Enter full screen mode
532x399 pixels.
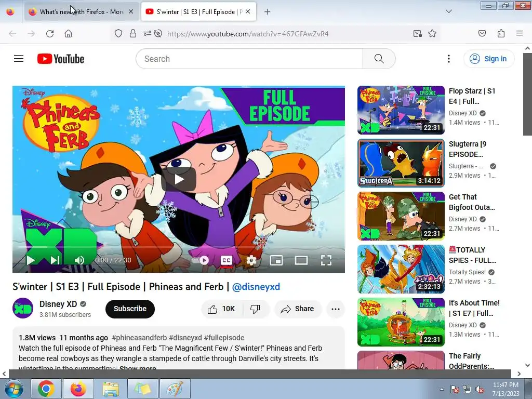point(326,260)
